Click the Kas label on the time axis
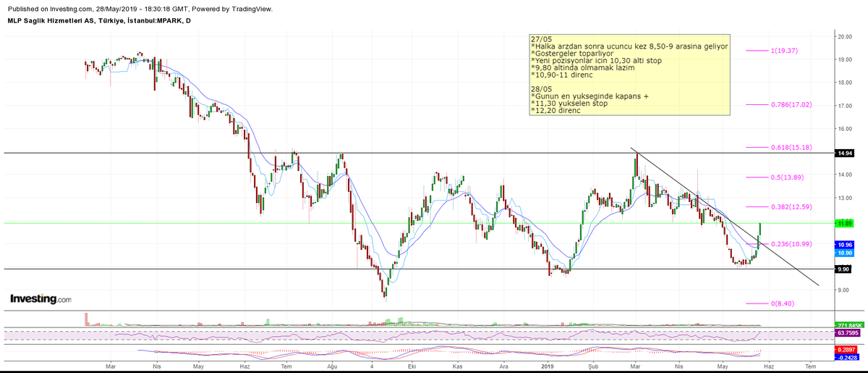This screenshot has width=868, height=373. tap(457, 368)
